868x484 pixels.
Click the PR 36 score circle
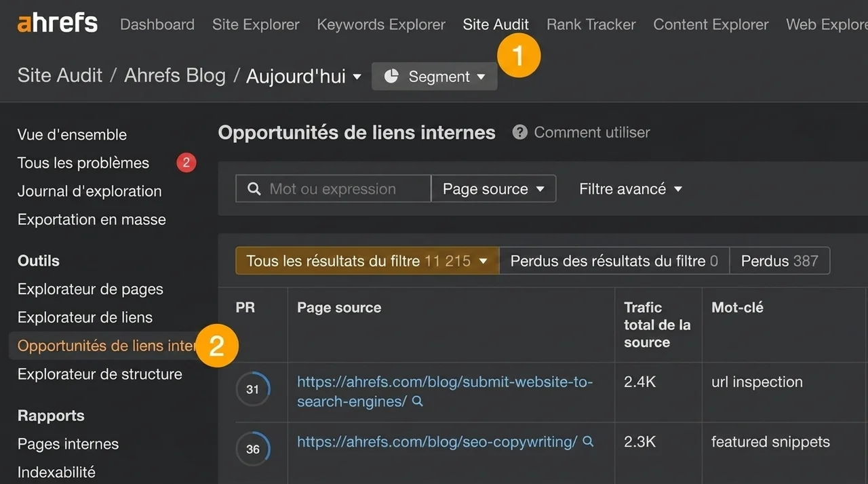(253, 449)
